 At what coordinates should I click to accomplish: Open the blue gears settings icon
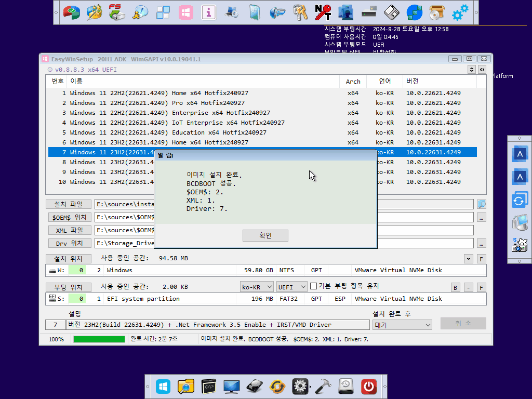pyautogui.click(x=460, y=12)
